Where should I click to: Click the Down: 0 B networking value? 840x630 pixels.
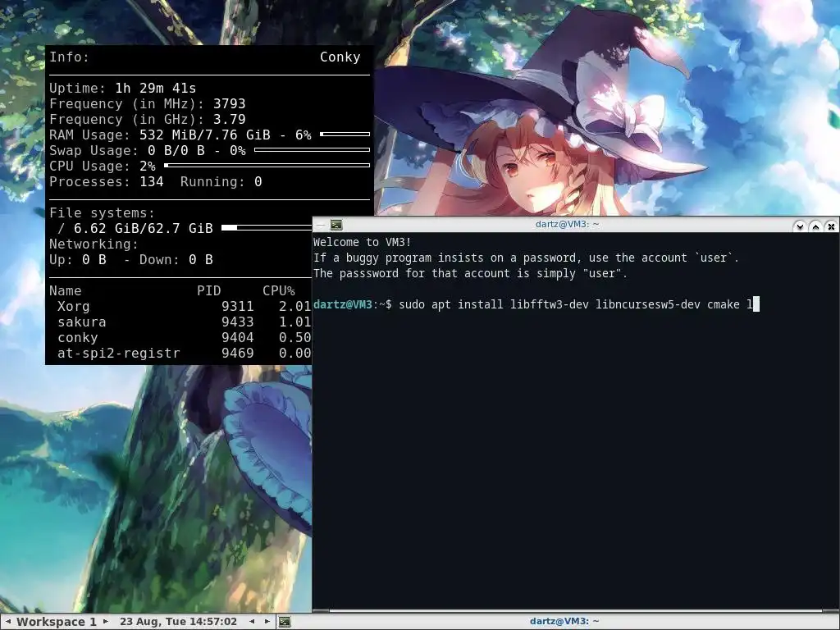[x=176, y=260]
